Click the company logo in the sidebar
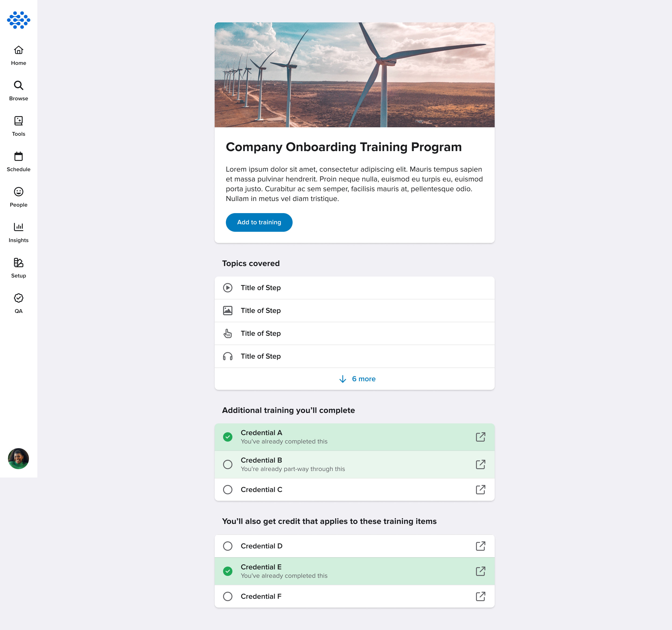 (x=19, y=20)
